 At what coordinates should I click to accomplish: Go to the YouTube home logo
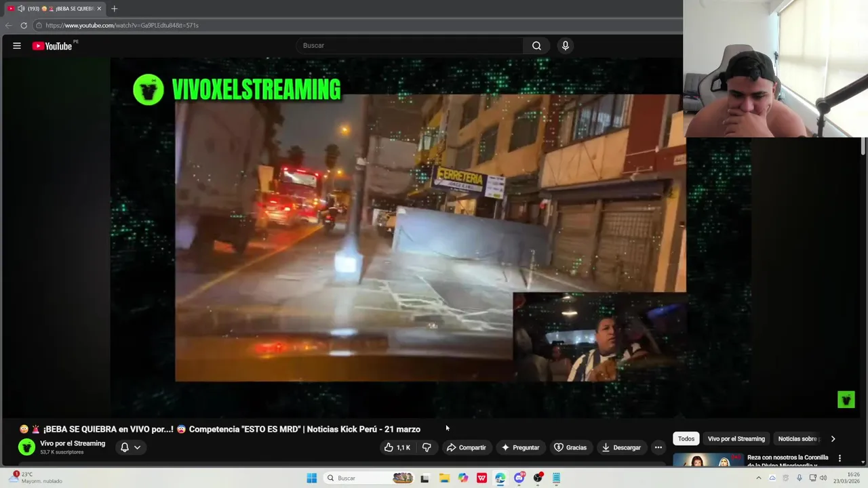point(52,46)
